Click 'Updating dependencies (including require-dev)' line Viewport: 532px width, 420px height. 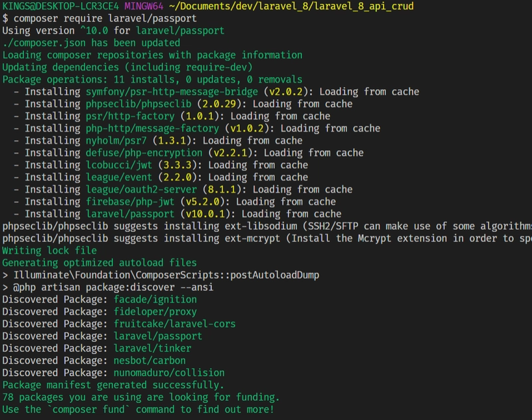[x=128, y=67]
